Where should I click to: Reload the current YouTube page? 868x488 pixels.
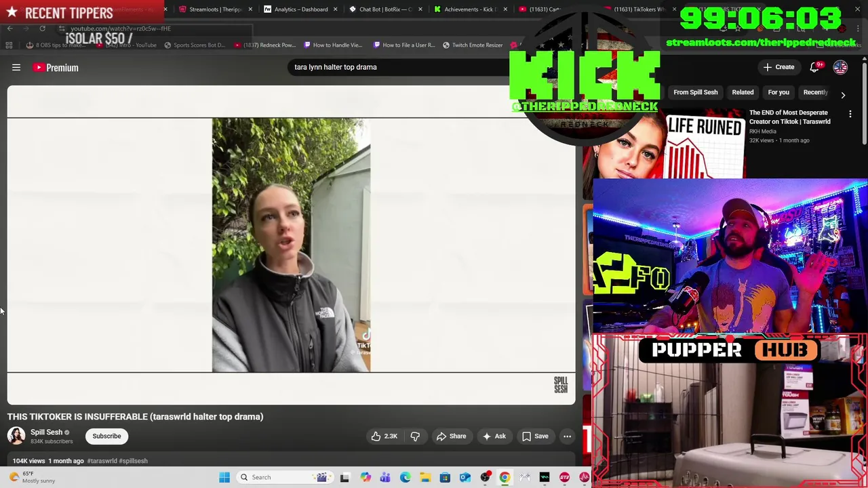click(x=42, y=28)
